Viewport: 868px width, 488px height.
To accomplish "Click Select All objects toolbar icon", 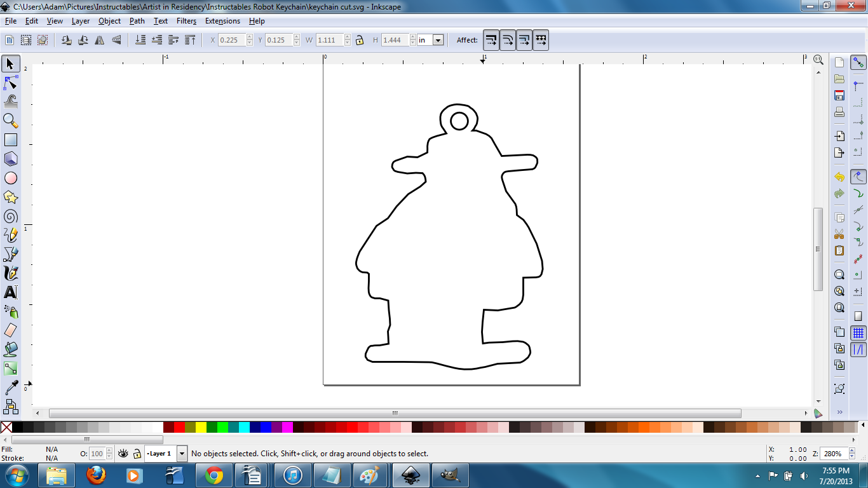I will click(10, 40).
